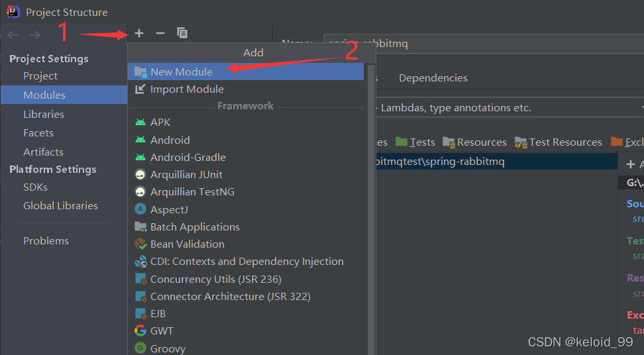Image resolution: width=644 pixels, height=355 pixels.
Task: Select Bean Validation label
Action: point(188,244)
